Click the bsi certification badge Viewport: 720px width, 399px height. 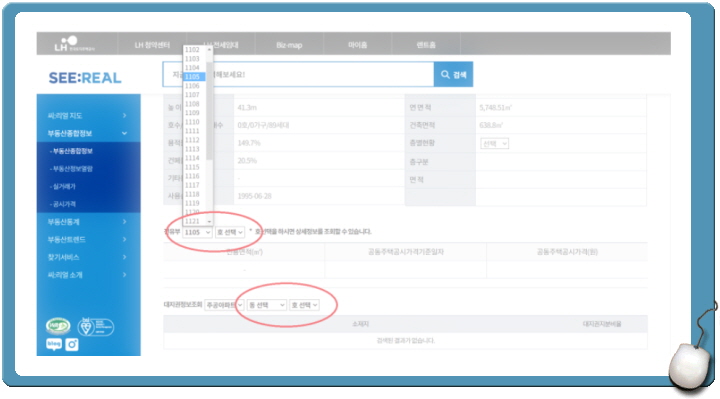[x=95, y=326]
